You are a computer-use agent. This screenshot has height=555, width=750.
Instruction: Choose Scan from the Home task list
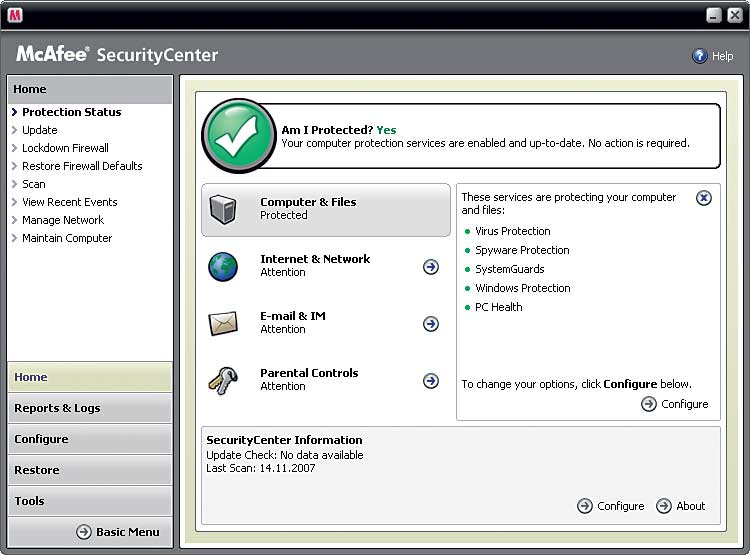click(33, 184)
